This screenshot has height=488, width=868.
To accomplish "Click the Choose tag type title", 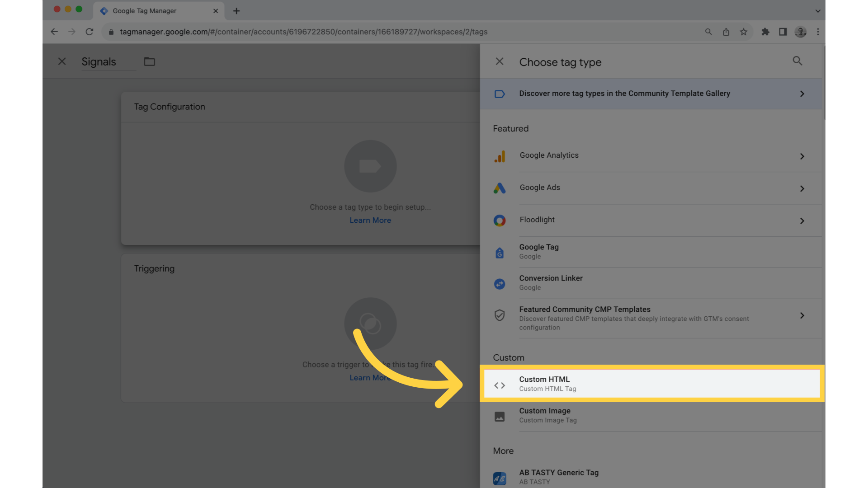I will 560,62.
